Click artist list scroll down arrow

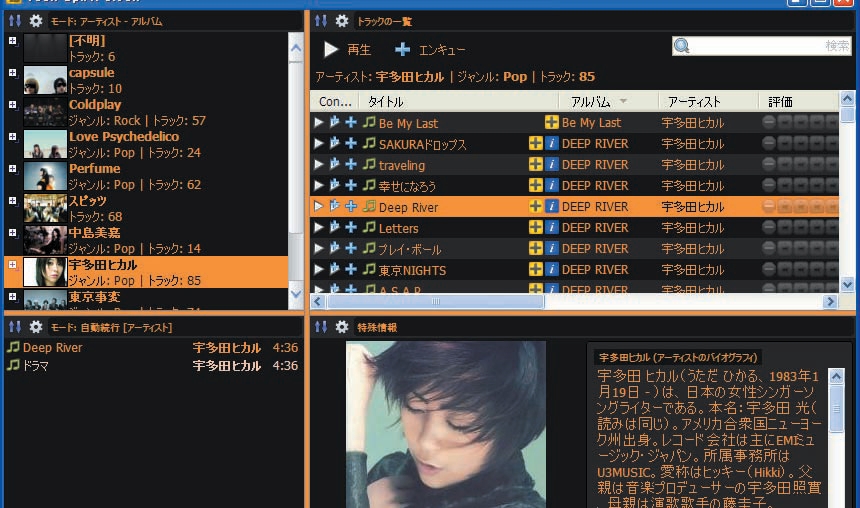[296, 294]
